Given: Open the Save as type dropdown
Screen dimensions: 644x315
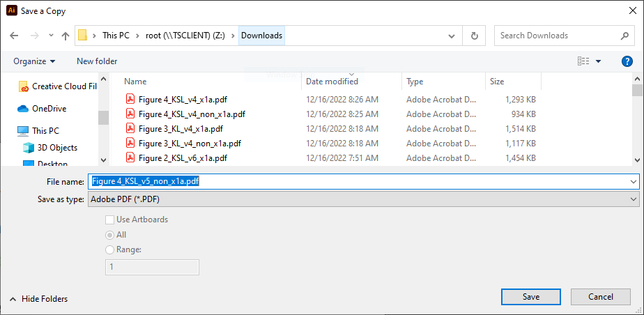Looking at the screenshot, I should (x=364, y=199).
